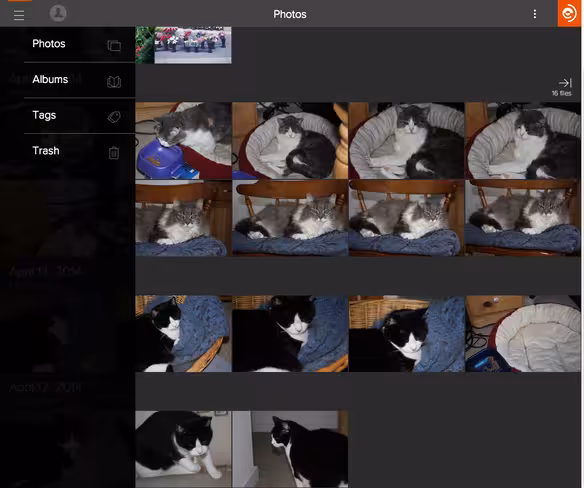Screen dimensions: 584x488
Task: Open the three-dot overflow menu
Action: click(535, 14)
